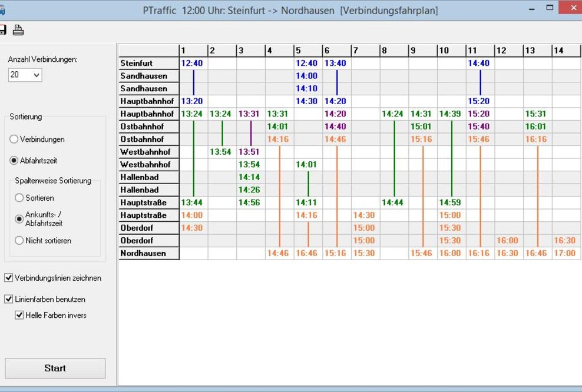Select the Abfahrtszeit sorting option

click(x=14, y=160)
